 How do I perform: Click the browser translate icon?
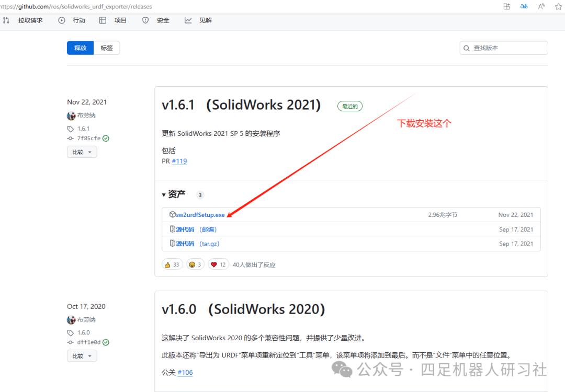524,6
